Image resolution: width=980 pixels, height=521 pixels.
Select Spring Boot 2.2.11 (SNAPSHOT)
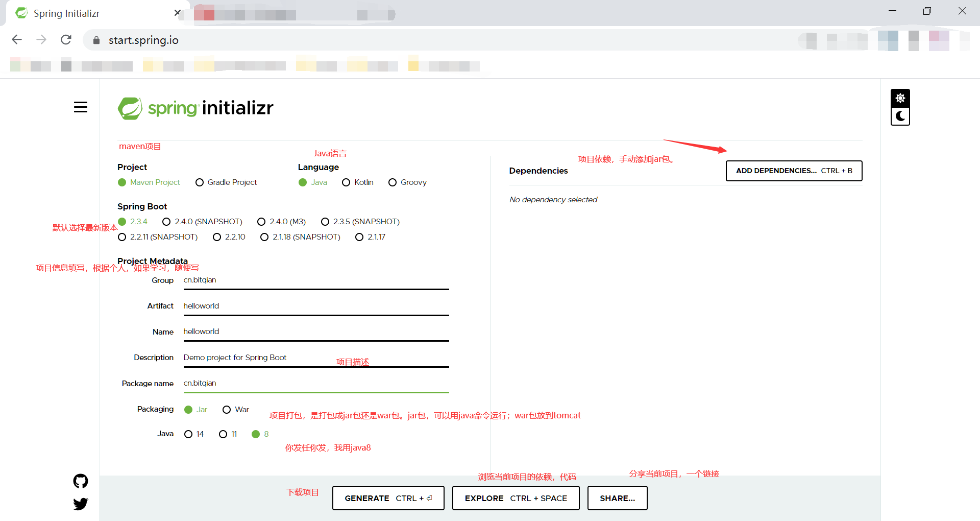click(158, 237)
